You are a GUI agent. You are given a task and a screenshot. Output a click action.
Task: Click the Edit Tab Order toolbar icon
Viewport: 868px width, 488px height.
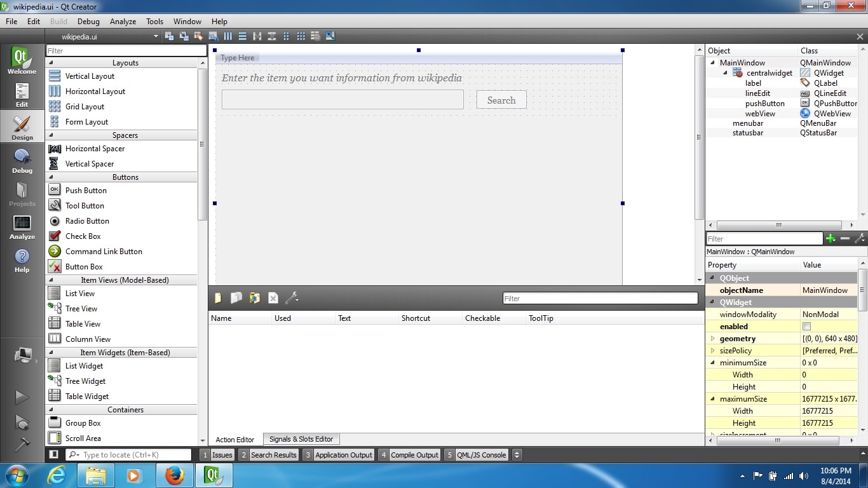(x=214, y=36)
